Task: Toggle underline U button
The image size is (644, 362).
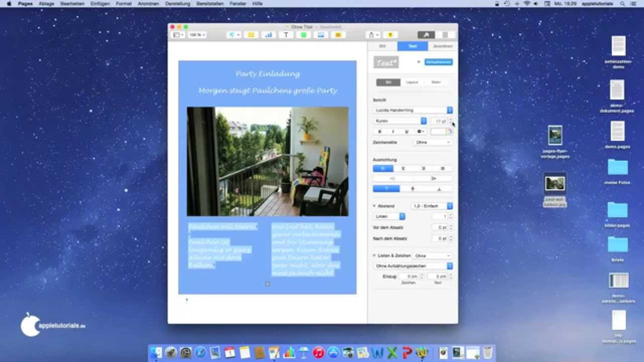Action: pyautogui.click(x=407, y=132)
